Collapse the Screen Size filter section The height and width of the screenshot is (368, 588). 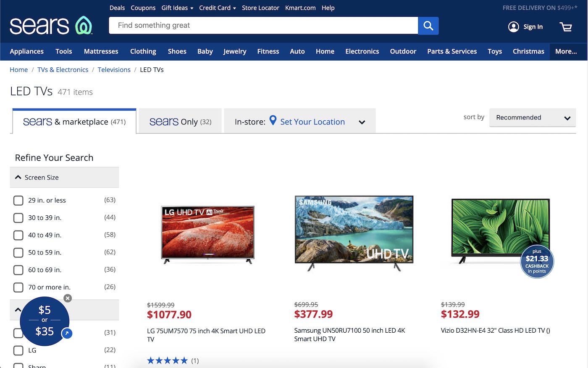[18, 177]
